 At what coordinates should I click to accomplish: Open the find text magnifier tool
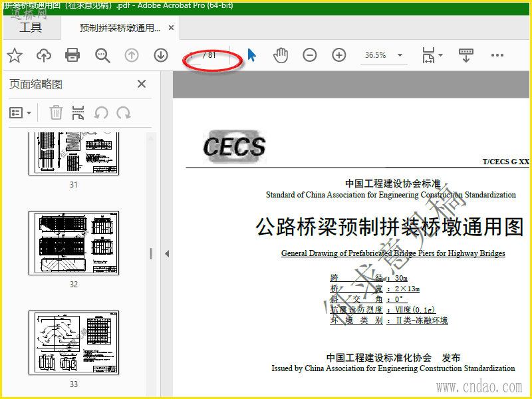coord(102,55)
